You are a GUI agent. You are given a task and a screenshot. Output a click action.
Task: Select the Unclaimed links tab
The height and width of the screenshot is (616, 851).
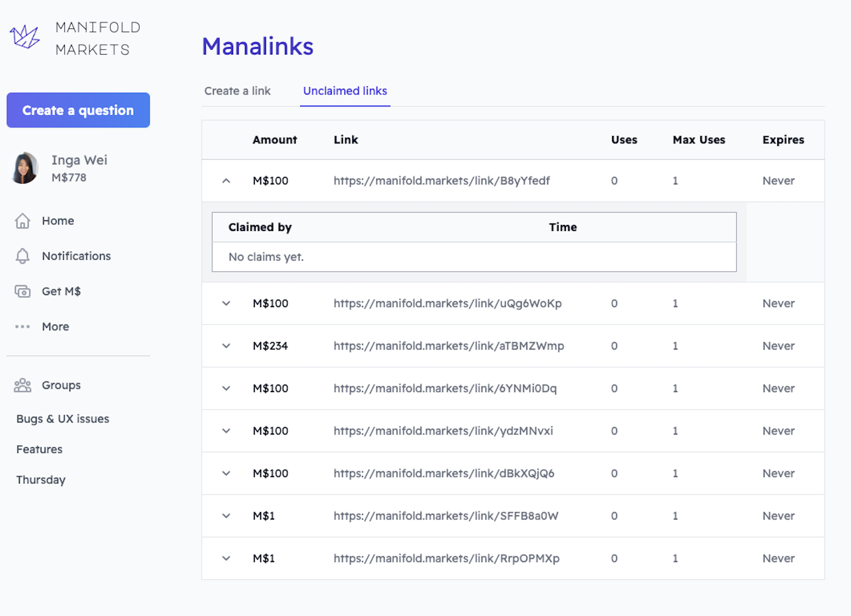[345, 91]
